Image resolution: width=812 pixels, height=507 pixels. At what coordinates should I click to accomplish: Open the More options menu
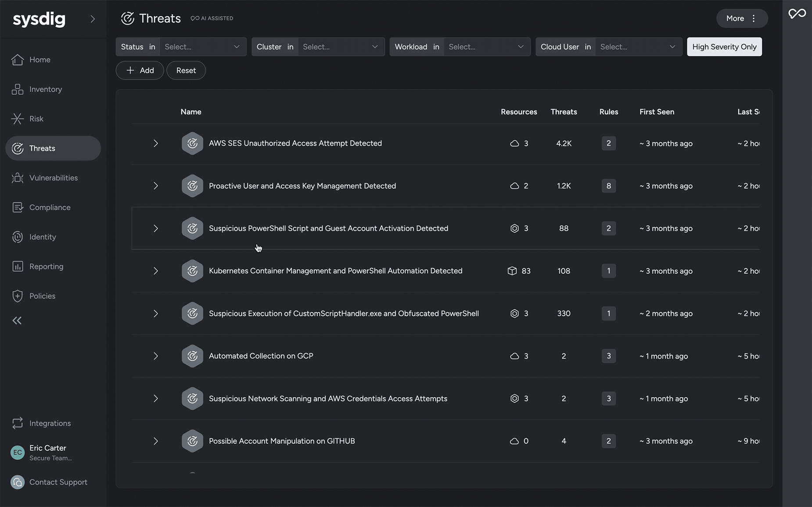pyautogui.click(x=742, y=18)
